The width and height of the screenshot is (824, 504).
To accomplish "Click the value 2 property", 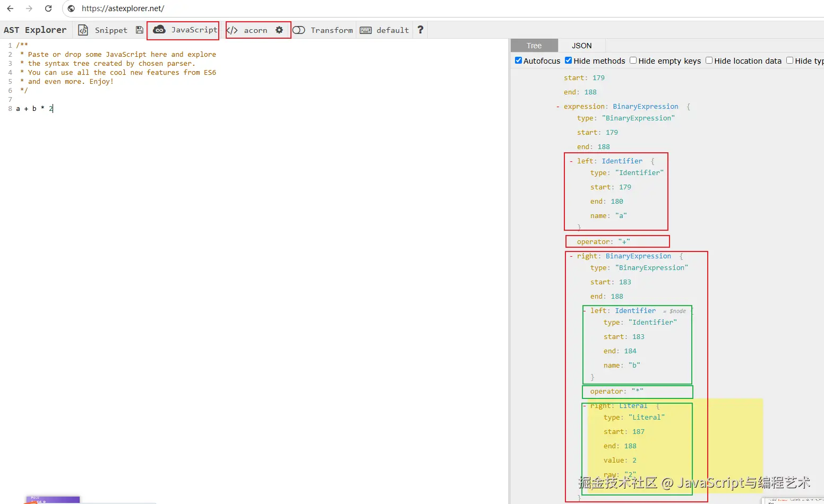I will [620, 460].
